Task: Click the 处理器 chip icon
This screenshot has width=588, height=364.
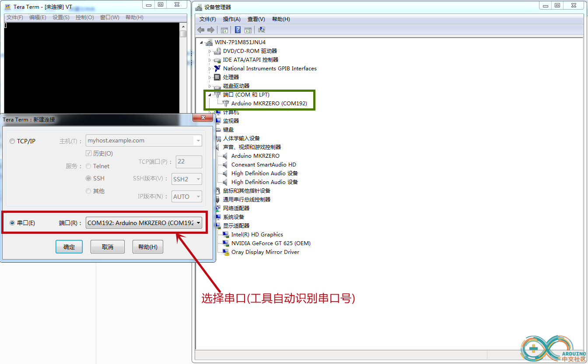Action: pyautogui.click(x=217, y=77)
